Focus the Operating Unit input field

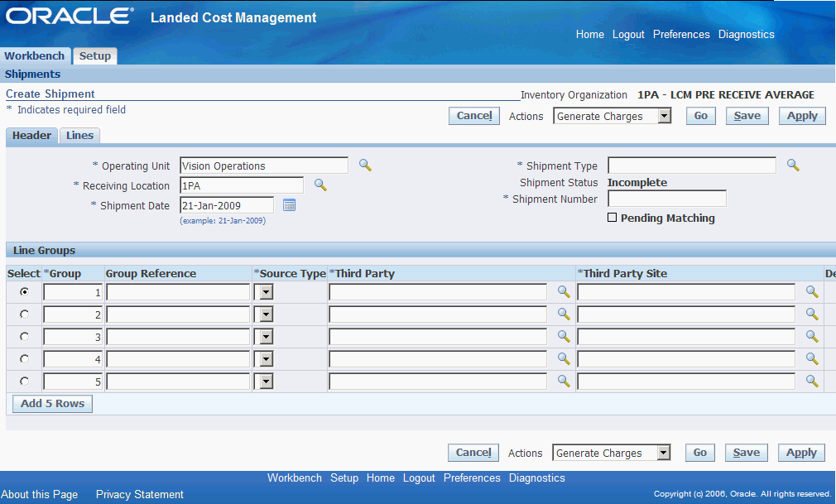[264, 166]
